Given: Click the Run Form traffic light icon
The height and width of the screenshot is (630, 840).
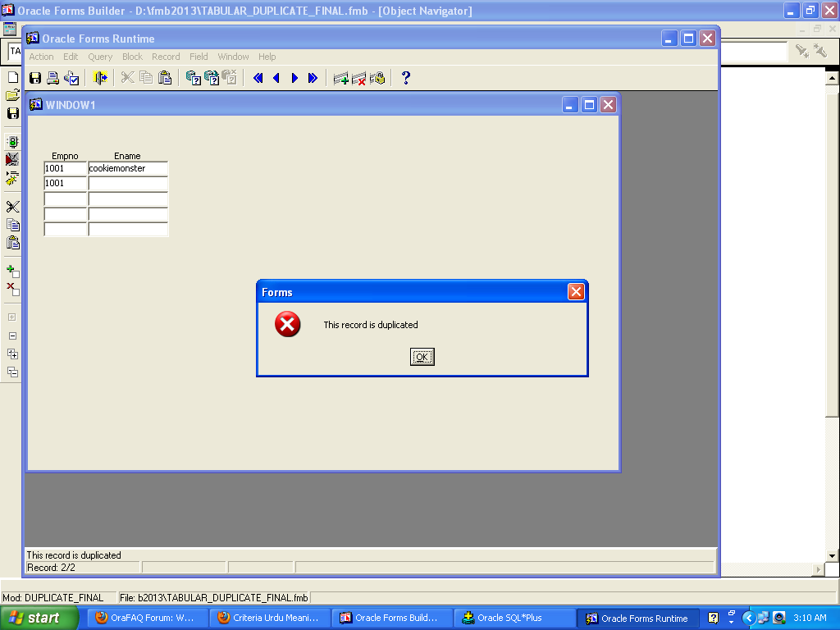Looking at the screenshot, I should click(x=13, y=142).
